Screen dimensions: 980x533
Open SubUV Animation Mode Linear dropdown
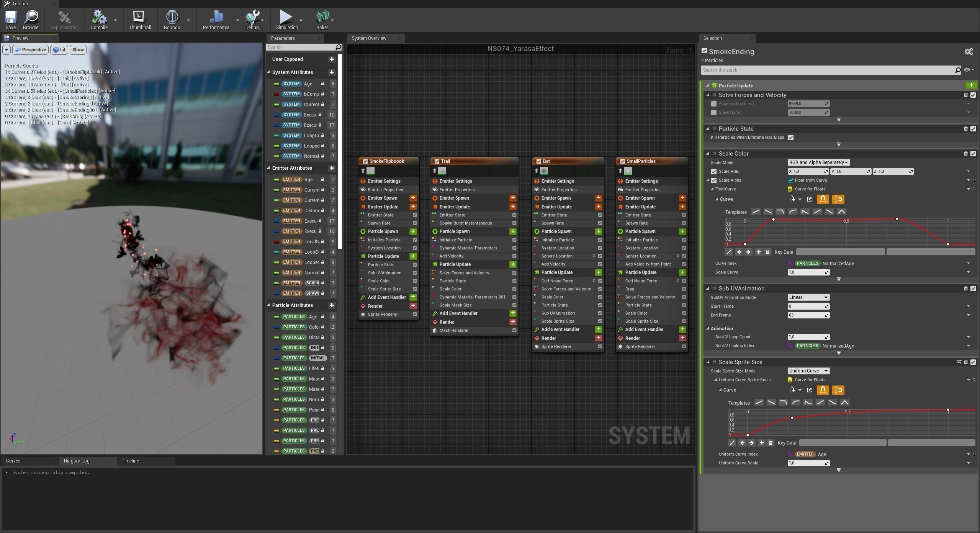(808, 297)
